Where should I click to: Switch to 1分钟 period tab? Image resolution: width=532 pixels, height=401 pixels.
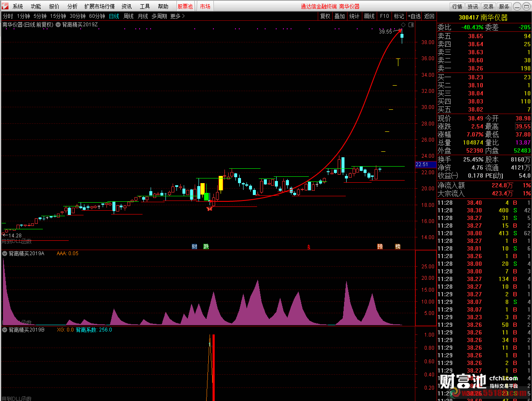(24, 16)
